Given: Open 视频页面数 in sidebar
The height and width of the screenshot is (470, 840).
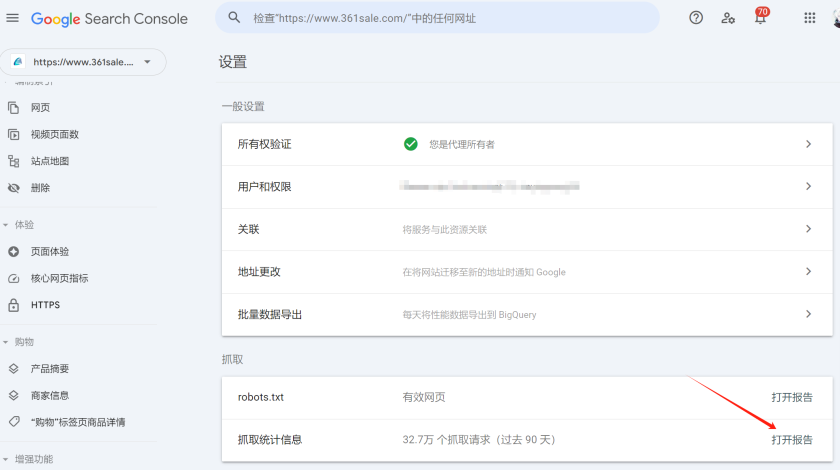Looking at the screenshot, I should [55, 135].
